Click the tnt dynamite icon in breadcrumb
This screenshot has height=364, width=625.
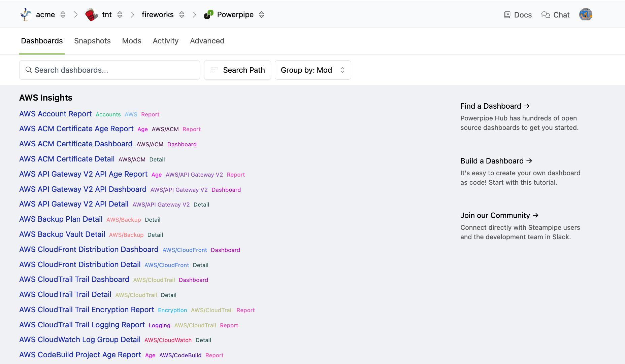tap(91, 15)
